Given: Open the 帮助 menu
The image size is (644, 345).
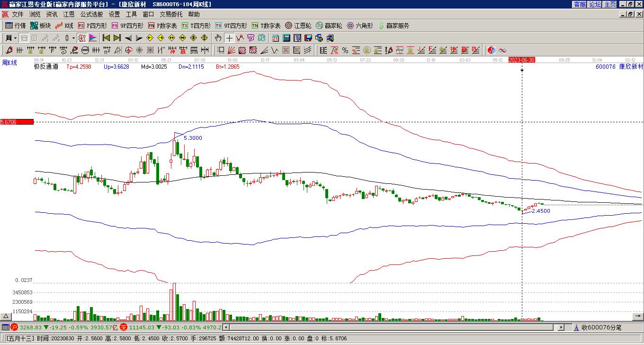Looking at the screenshot, I should click(x=194, y=15).
